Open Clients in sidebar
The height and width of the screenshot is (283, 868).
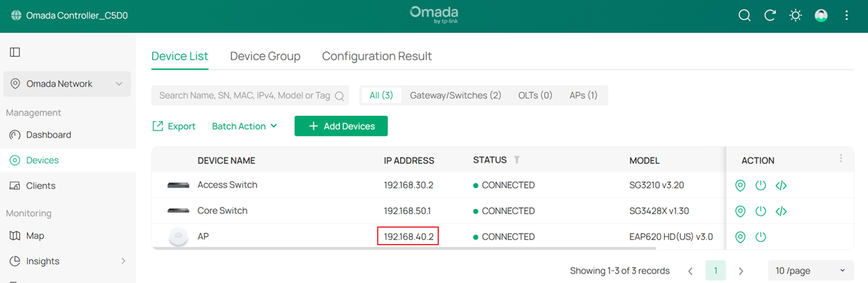pyautogui.click(x=41, y=185)
